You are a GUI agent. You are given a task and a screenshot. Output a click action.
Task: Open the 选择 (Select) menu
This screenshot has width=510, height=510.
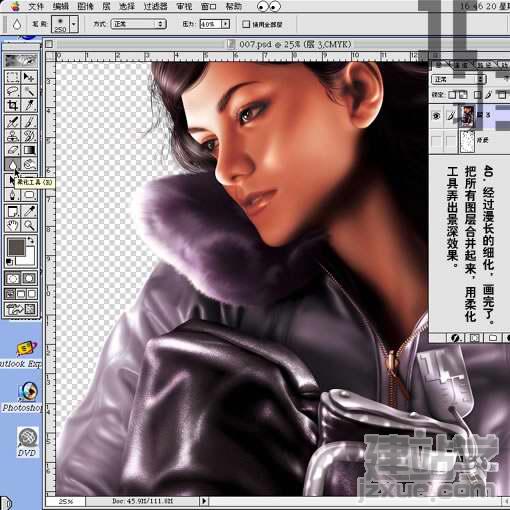(127, 6)
